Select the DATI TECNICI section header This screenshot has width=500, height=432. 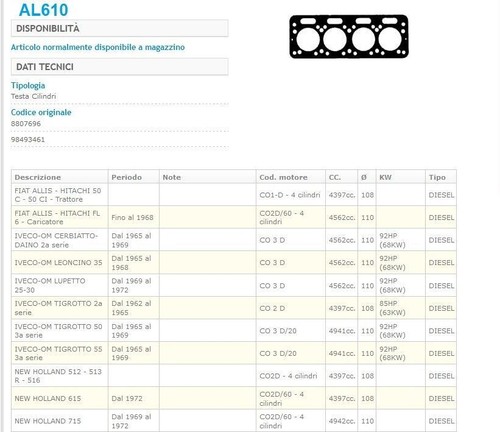coord(120,67)
